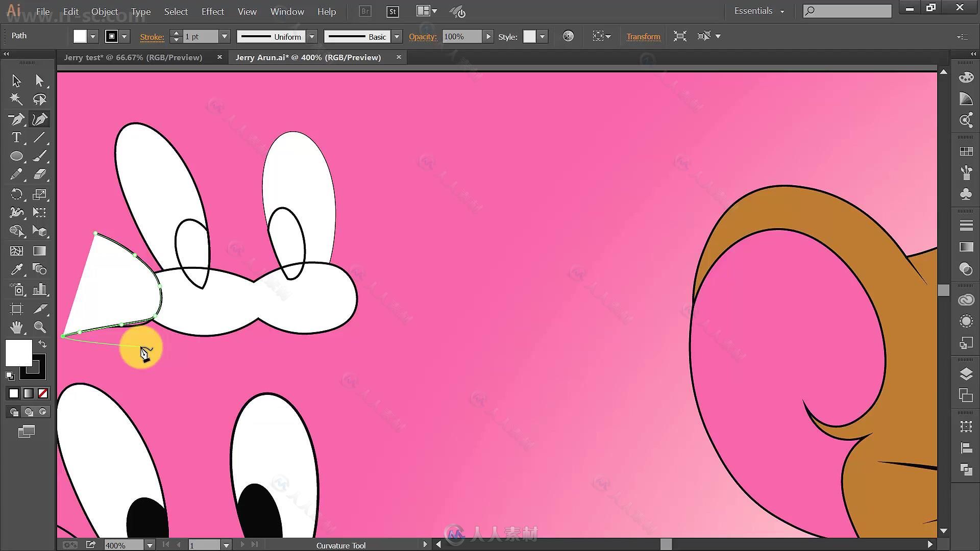Select the Direct Selection tool

39,80
